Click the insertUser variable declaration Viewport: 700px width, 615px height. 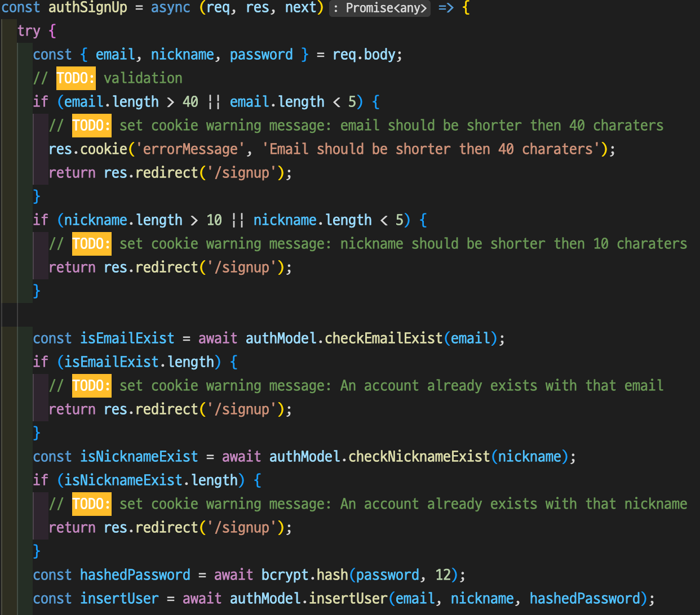[119, 599]
